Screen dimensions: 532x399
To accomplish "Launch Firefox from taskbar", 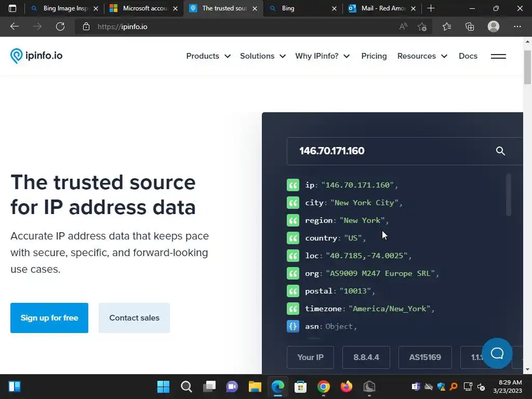I will pos(347,387).
